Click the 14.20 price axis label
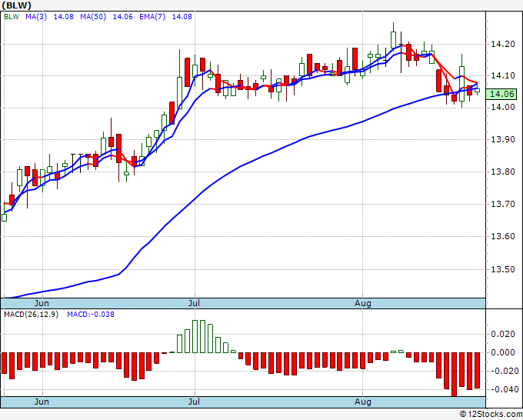 point(503,44)
